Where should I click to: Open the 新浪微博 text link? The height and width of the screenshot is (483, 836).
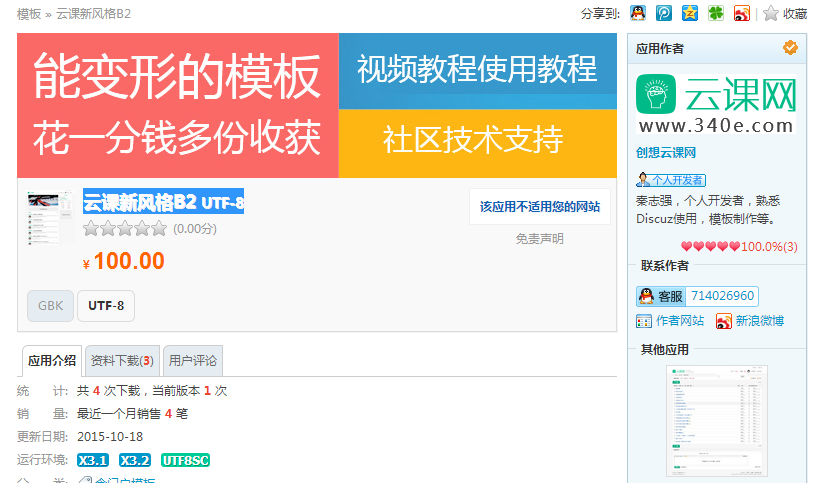point(760,321)
